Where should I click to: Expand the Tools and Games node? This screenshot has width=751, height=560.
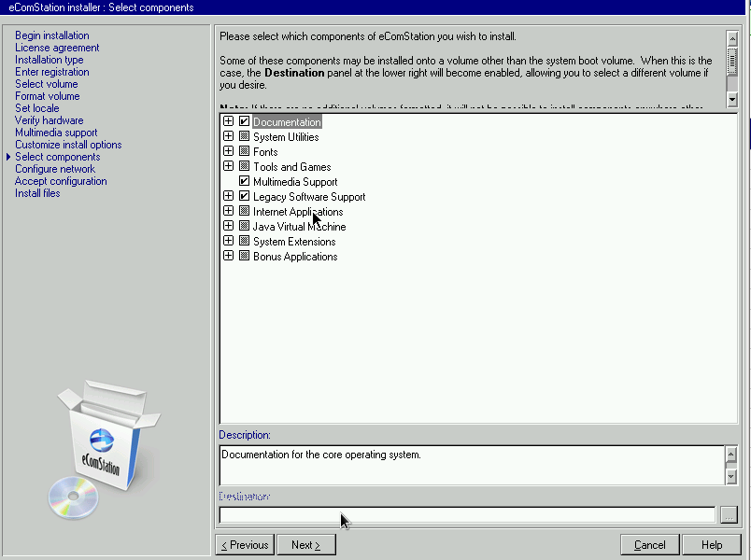coord(229,166)
